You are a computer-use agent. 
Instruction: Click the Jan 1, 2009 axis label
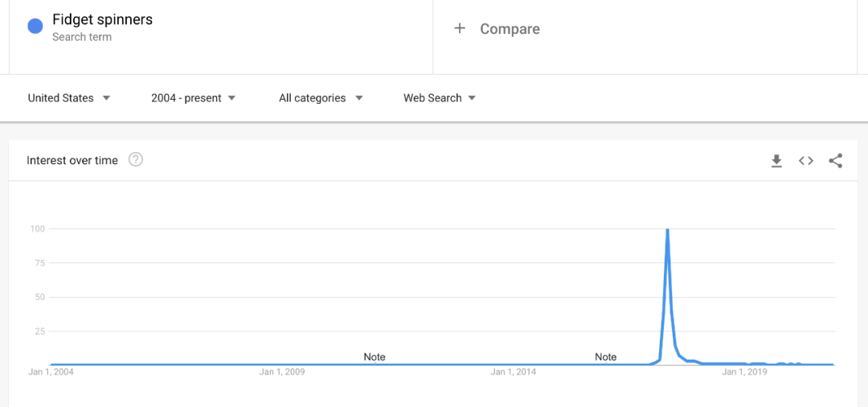[x=282, y=372]
